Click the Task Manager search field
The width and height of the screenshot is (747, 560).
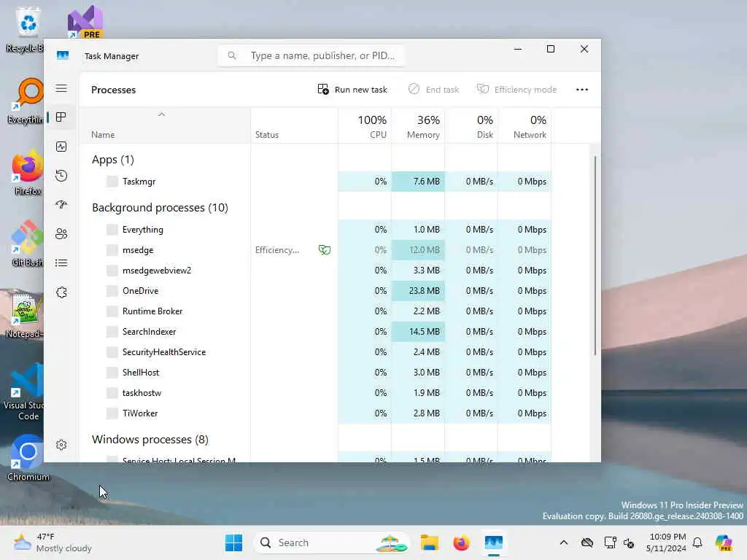(311, 55)
